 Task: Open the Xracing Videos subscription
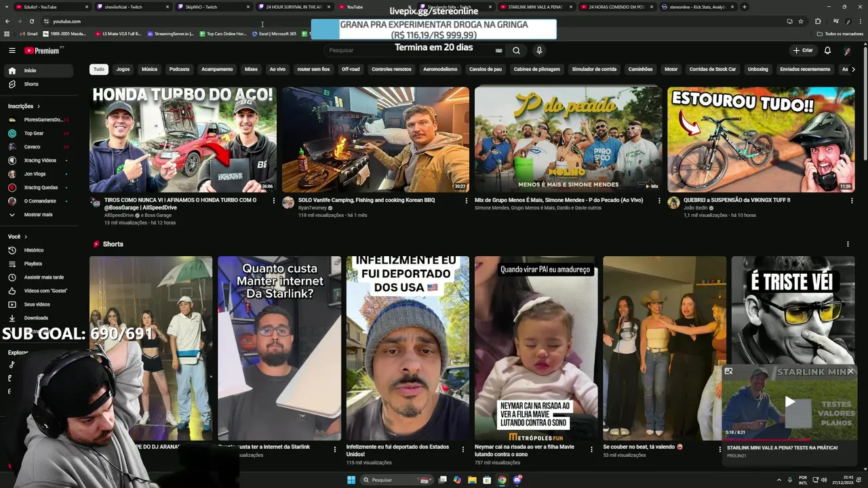tap(39, 161)
